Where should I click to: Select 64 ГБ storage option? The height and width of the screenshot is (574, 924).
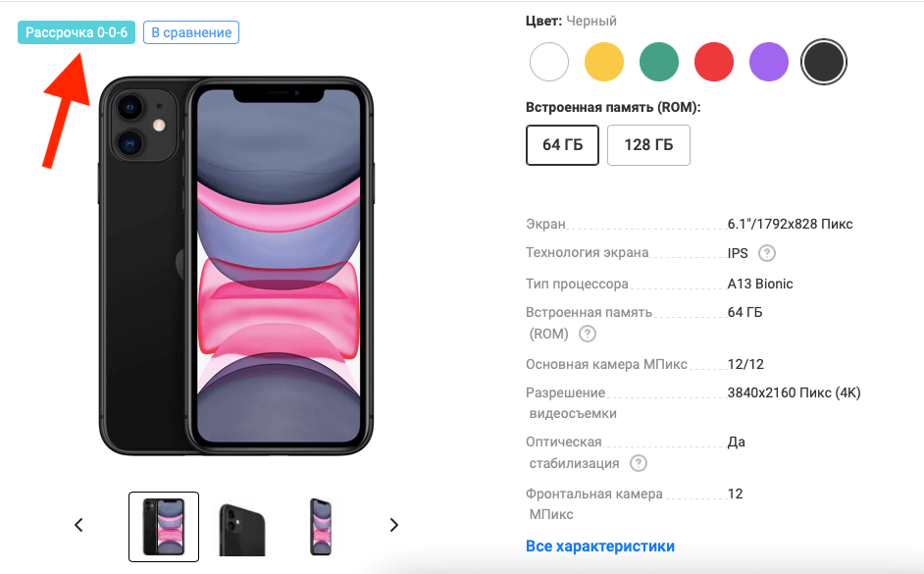point(562,145)
